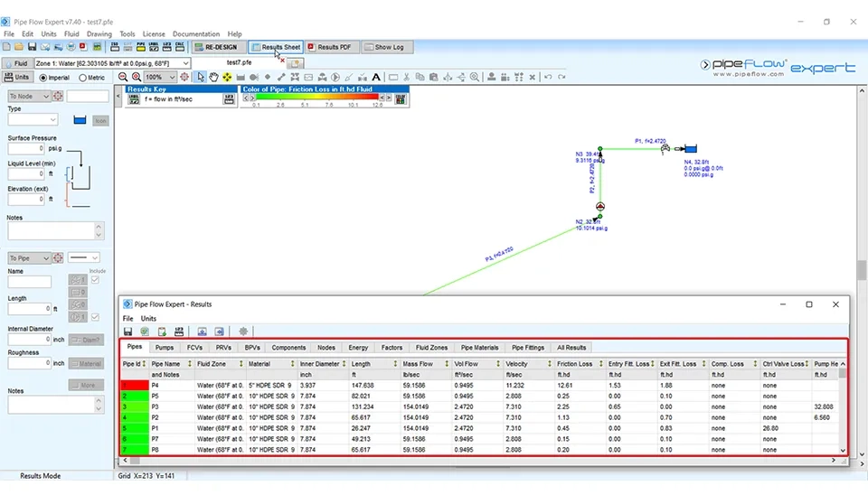This screenshot has height=495, width=868.
Task: Click the save icon in Results window
Action: click(x=128, y=332)
